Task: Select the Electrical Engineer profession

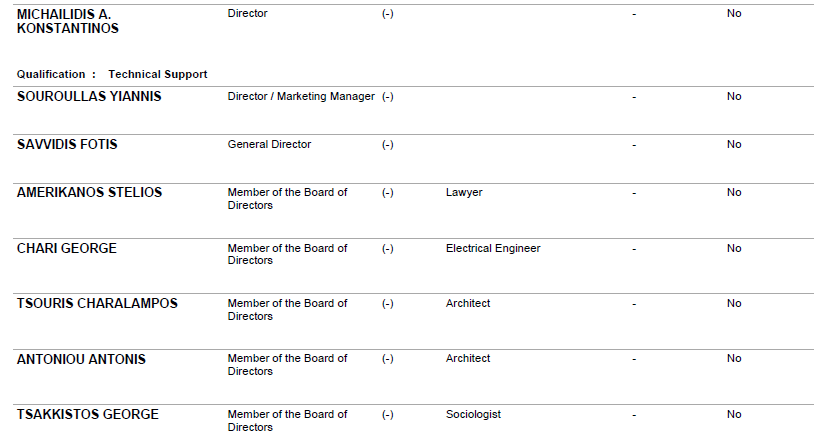Action: click(493, 248)
